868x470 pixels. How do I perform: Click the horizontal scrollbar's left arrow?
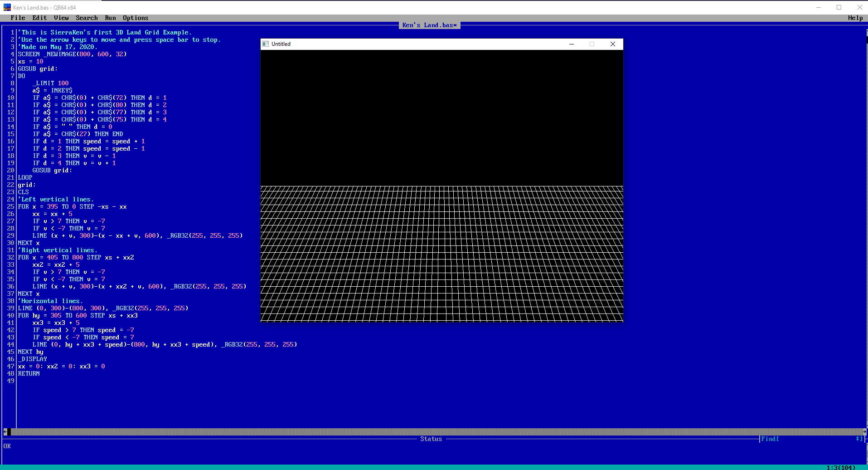(x=5, y=432)
